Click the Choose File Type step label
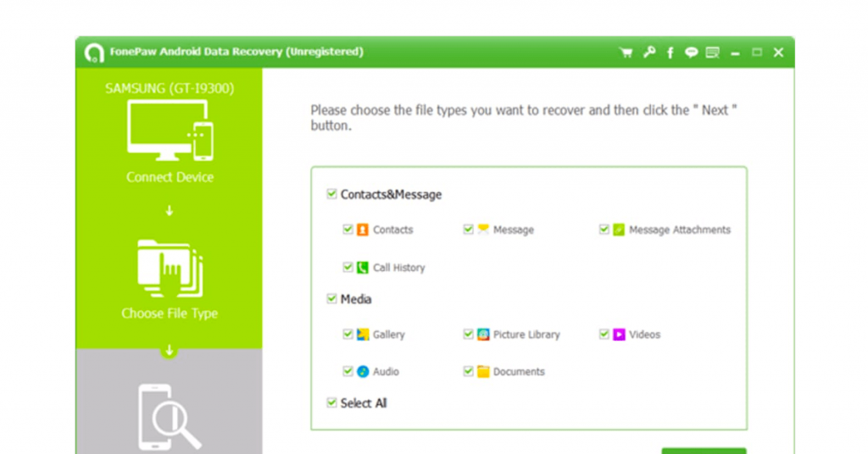The image size is (868, 454). point(170,313)
